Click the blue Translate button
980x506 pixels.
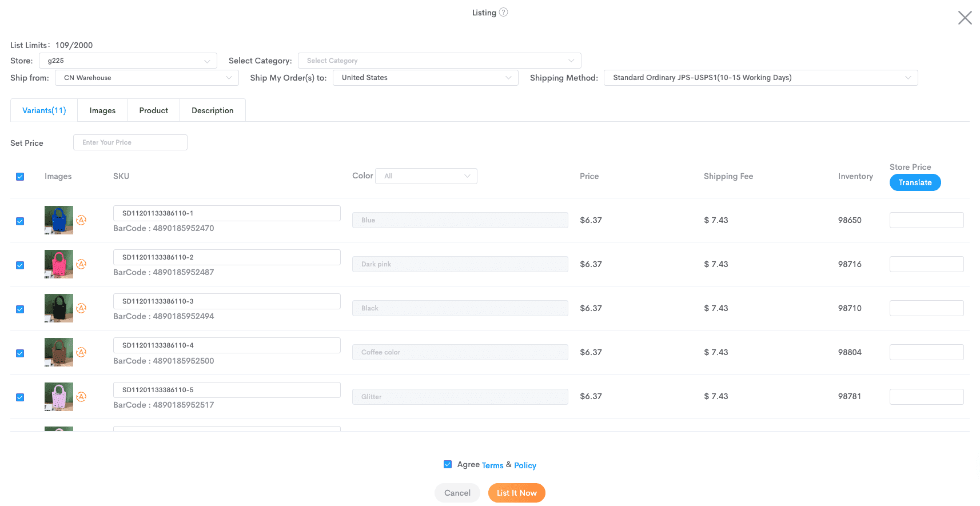[x=915, y=182]
